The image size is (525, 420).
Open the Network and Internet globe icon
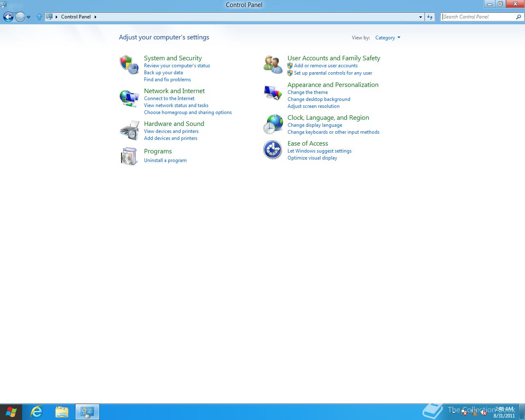[129, 98]
